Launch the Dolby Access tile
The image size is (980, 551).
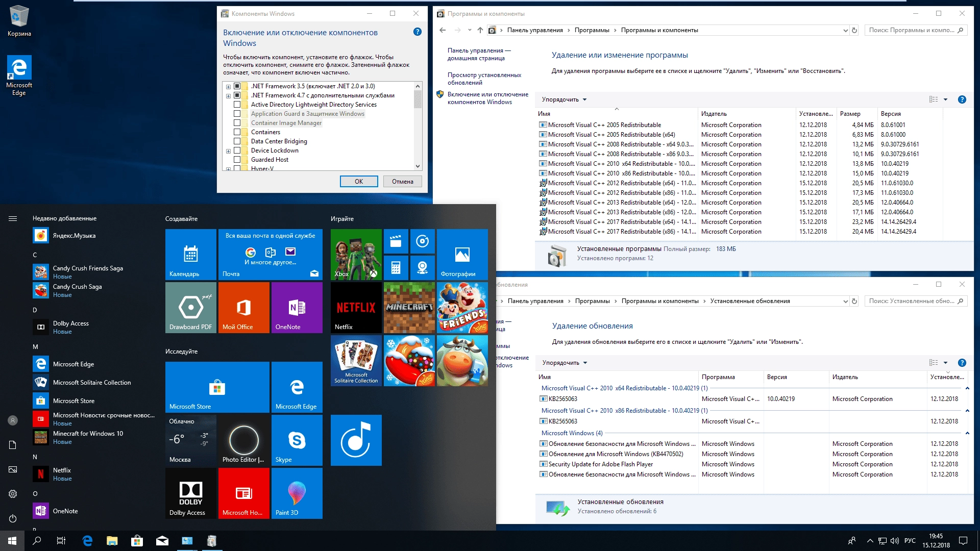tap(191, 493)
